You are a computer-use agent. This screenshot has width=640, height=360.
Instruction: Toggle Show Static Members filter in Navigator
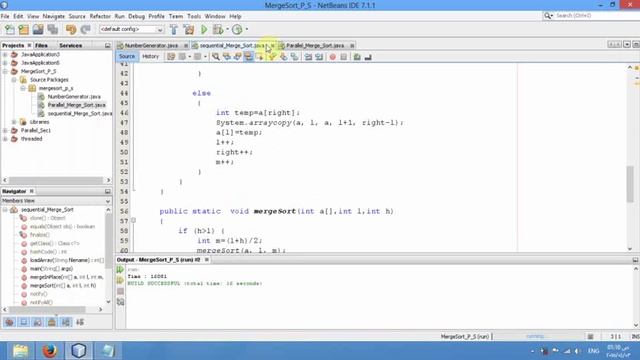pyautogui.click(x=38, y=322)
